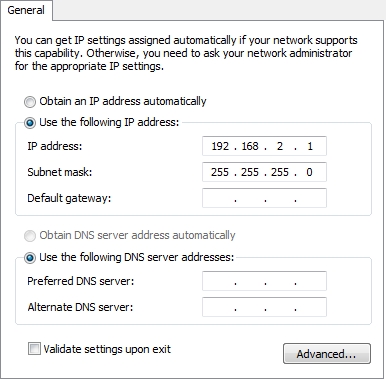Image resolution: width=386 pixels, height=380 pixels.
Task: Focus the Default gateway input field
Action: 264,198
